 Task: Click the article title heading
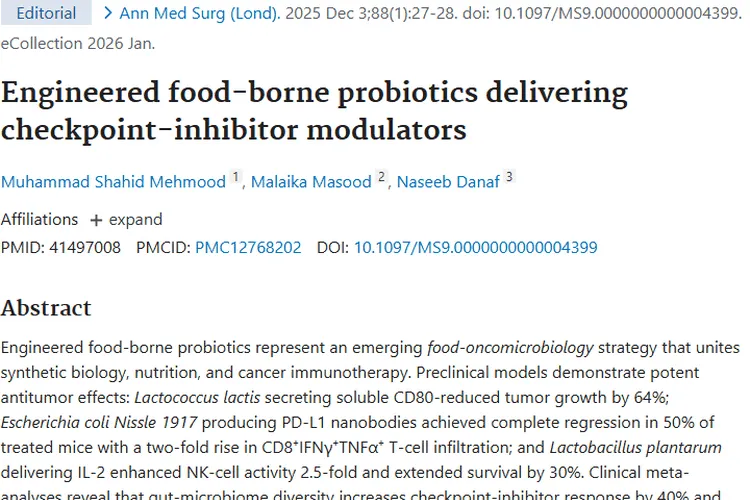click(x=314, y=111)
